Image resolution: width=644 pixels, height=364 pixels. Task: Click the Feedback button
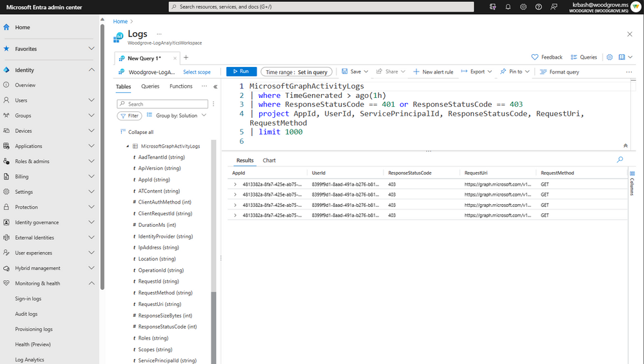[547, 57]
